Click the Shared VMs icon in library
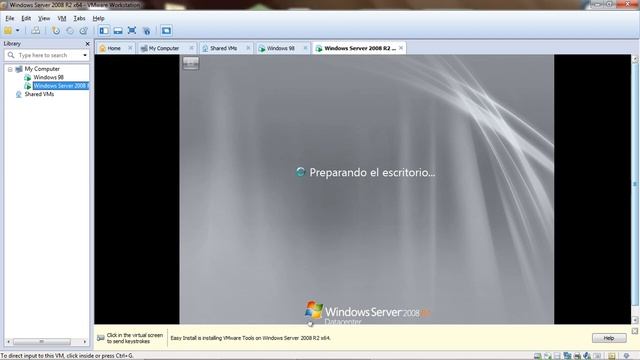The height and width of the screenshot is (360, 640). pos(18,94)
